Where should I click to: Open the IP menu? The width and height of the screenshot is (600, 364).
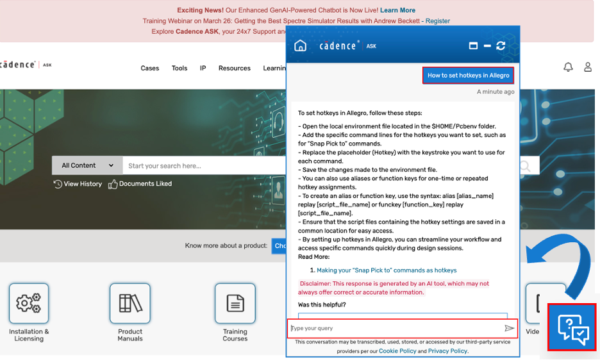203,68
